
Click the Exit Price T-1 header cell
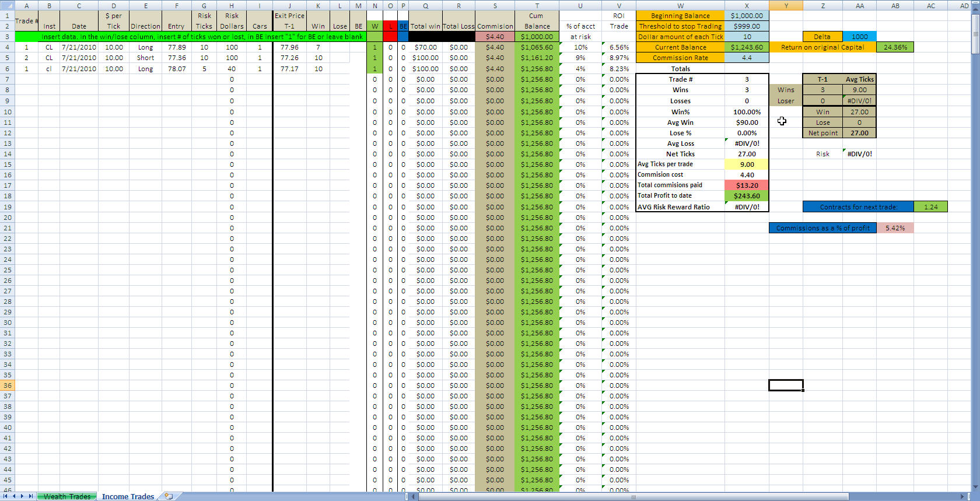pyautogui.click(x=289, y=21)
